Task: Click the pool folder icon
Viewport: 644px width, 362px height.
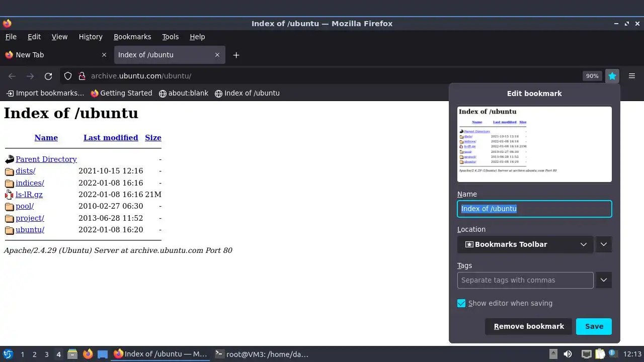Action: [x=9, y=207]
